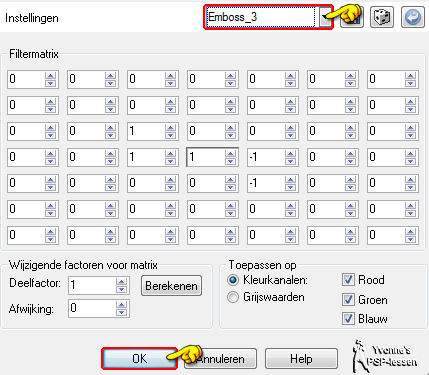Click the Emboss_3 preset name field
This screenshot has width=429, height=375.
261,17
